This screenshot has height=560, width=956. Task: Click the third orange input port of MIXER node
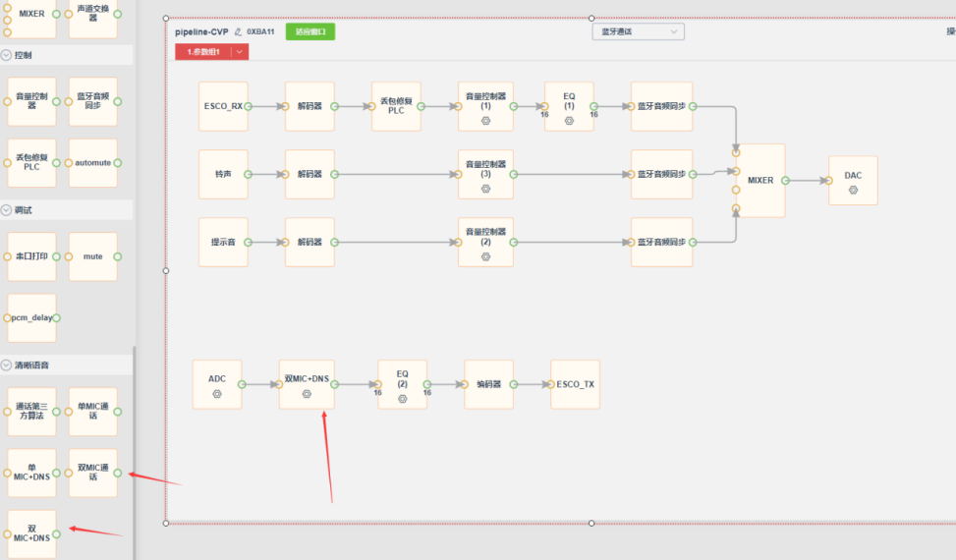[736, 191]
